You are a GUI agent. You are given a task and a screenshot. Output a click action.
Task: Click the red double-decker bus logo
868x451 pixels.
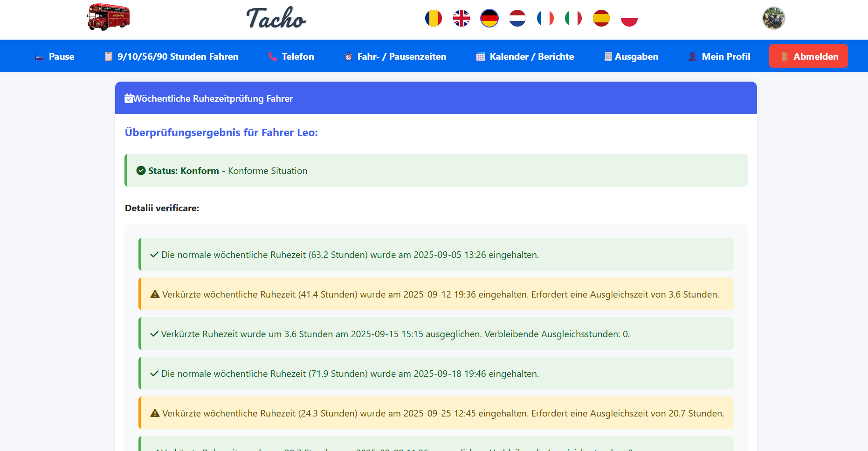point(108,18)
